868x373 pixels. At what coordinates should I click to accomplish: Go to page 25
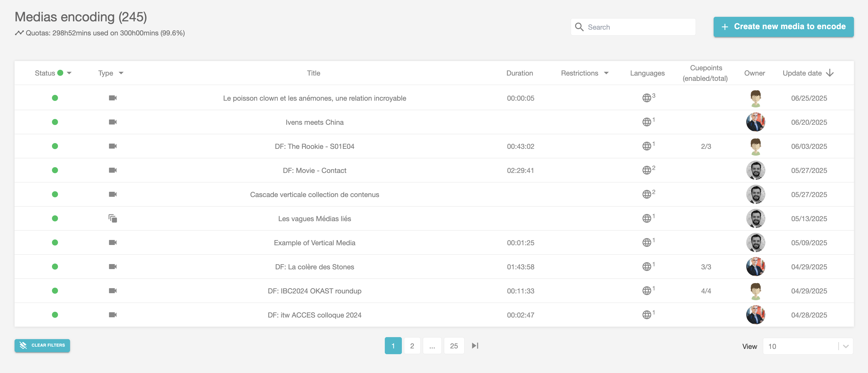454,346
